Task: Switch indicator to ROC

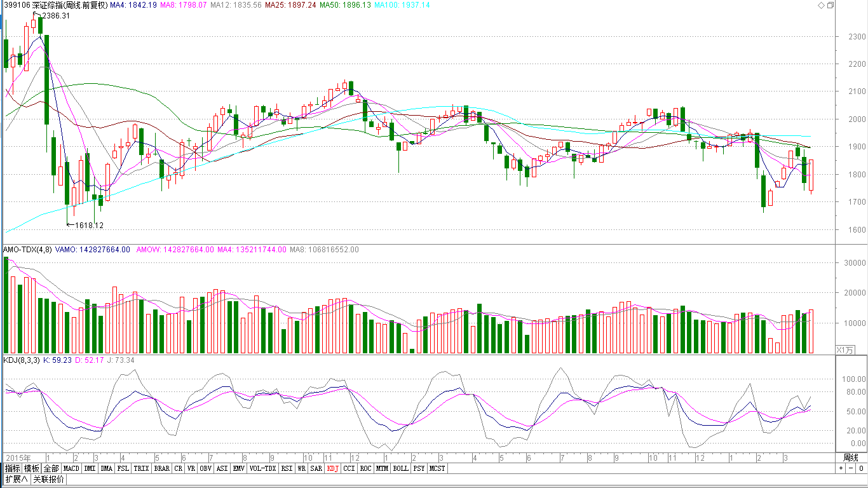Action: click(x=365, y=468)
